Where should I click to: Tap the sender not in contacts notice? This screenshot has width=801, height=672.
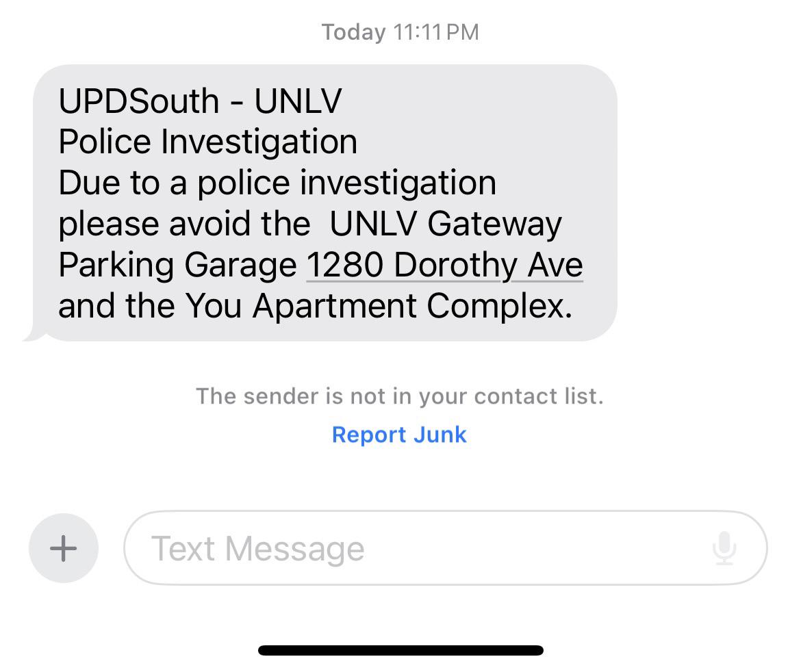tap(400, 396)
